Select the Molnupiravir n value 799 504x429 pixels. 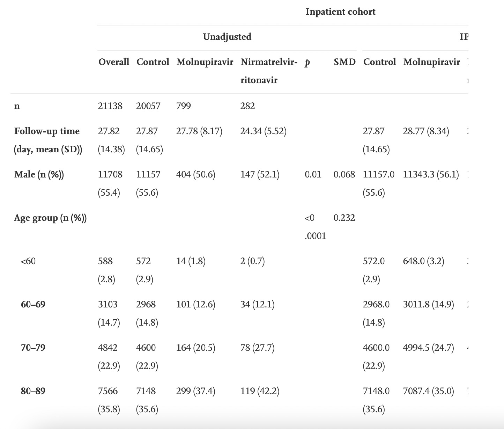184,106
